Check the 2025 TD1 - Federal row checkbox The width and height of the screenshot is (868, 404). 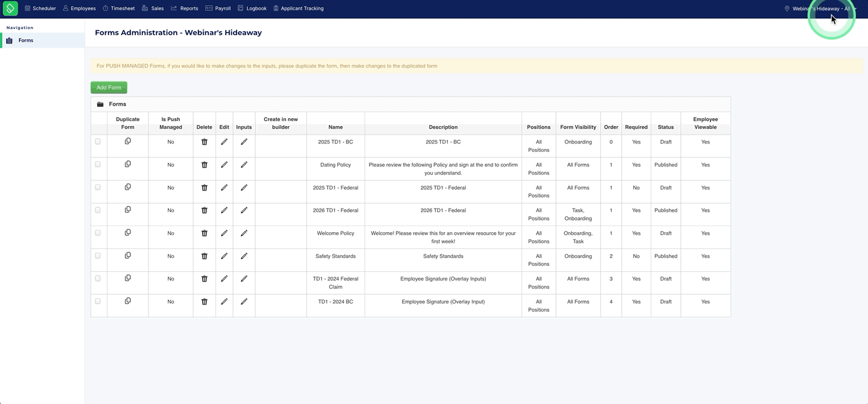[x=98, y=188]
